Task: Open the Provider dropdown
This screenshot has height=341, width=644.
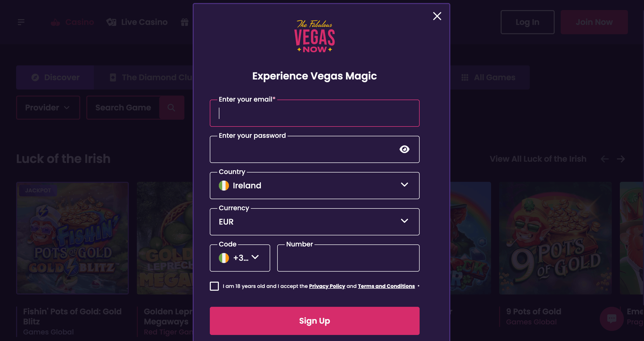Action: point(48,108)
